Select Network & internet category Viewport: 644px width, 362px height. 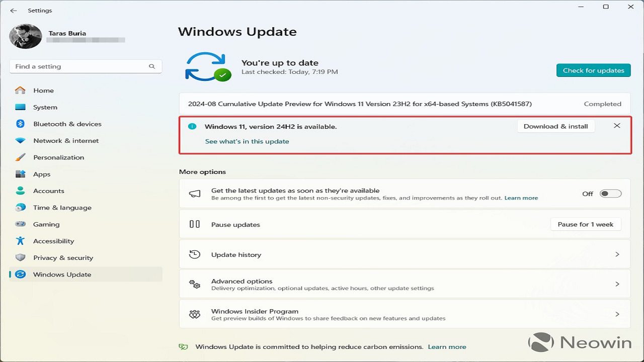tap(86, 141)
